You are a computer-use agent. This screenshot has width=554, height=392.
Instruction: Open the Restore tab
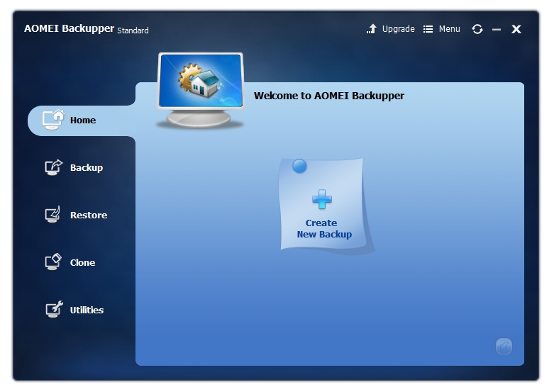coord(76,215)
